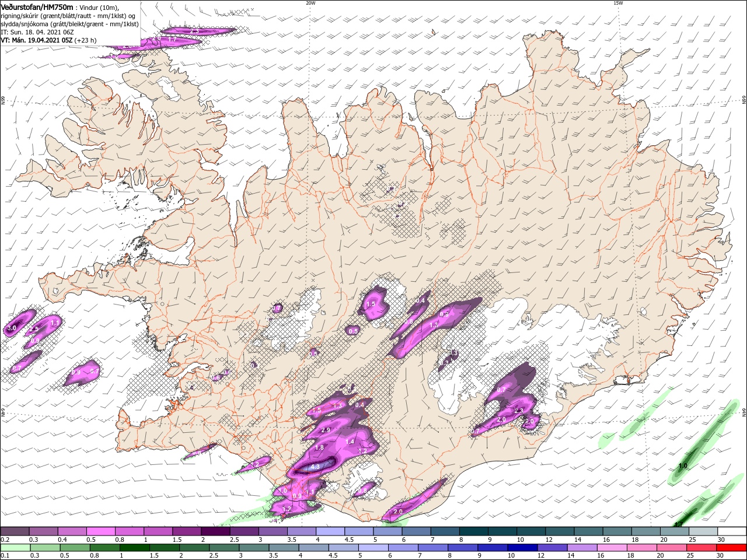Pick the darkest green swatch after 1 in rain legend
The width and height of the screenshot is (747, 560).
click(x=134, y=548)
